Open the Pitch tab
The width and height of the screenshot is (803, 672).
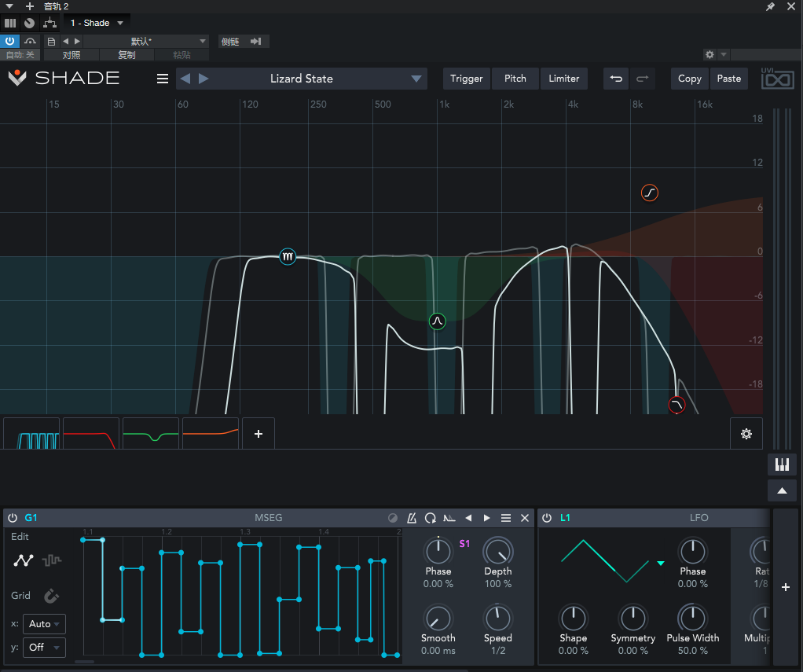click(x=515, y=79)
